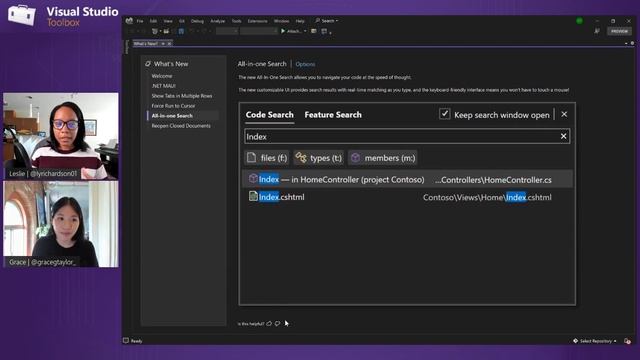Close the All-in-one search window
The image size is (640, 360).
click(564, 114)
